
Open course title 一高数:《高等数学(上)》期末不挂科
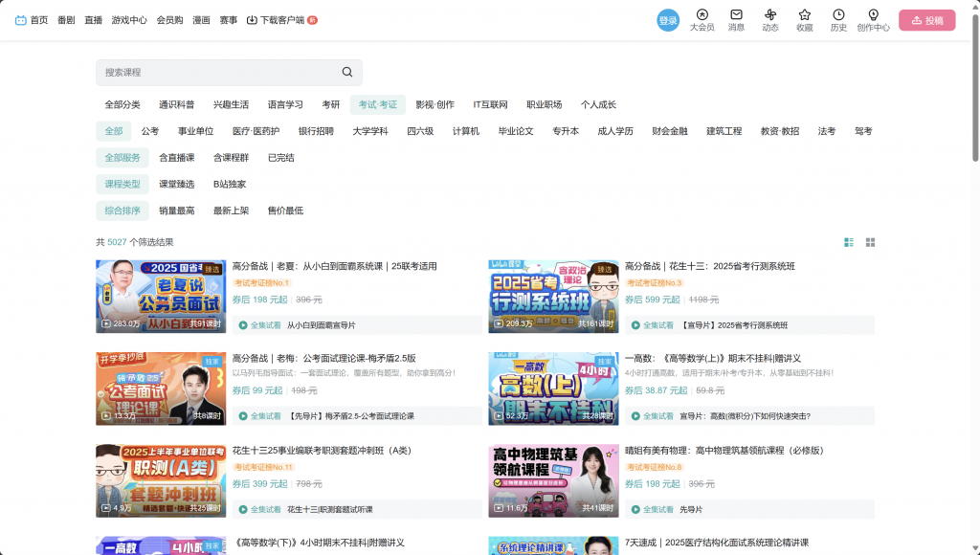[x=712, y=358]
